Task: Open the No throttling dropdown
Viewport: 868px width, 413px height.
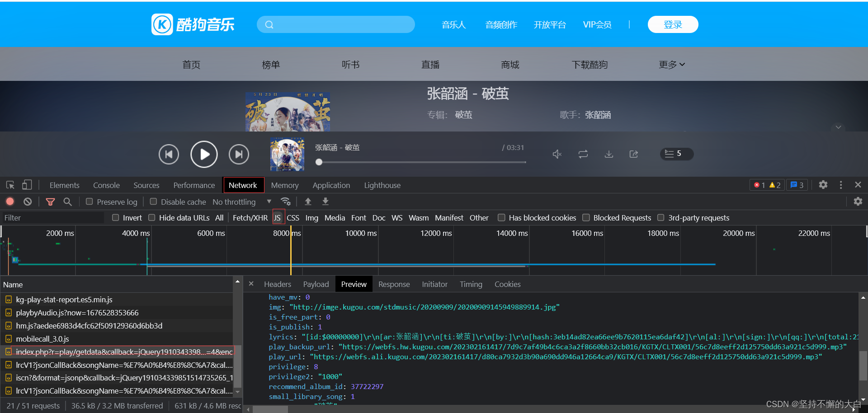Action: 242,202
